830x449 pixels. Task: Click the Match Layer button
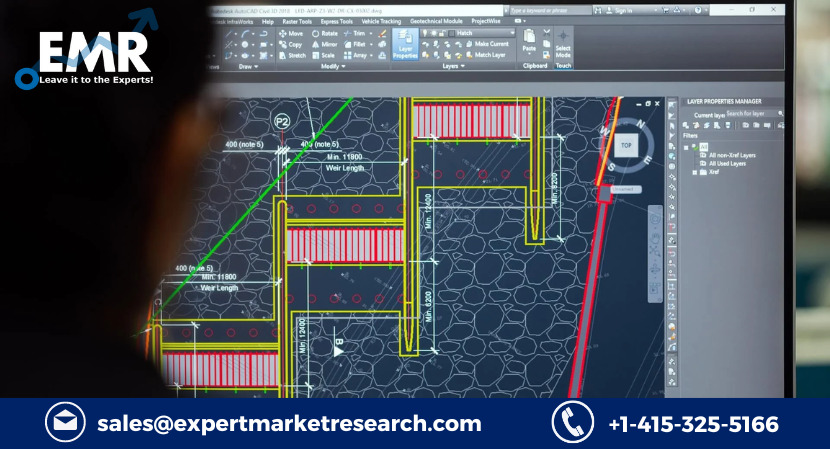[x=486, y=55]
